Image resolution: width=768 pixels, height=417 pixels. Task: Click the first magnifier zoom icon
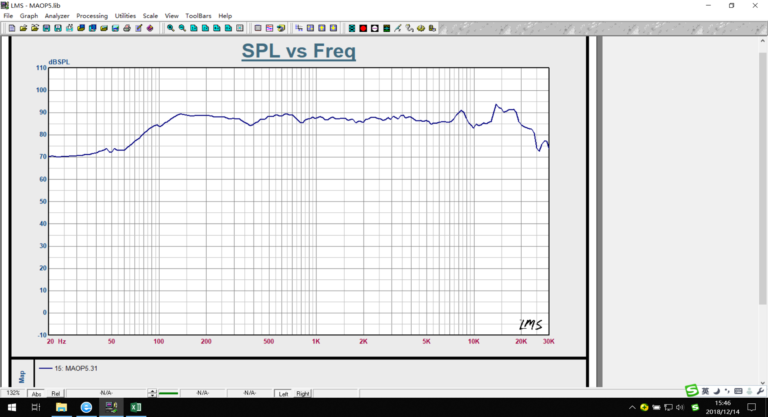coord(171,28)
